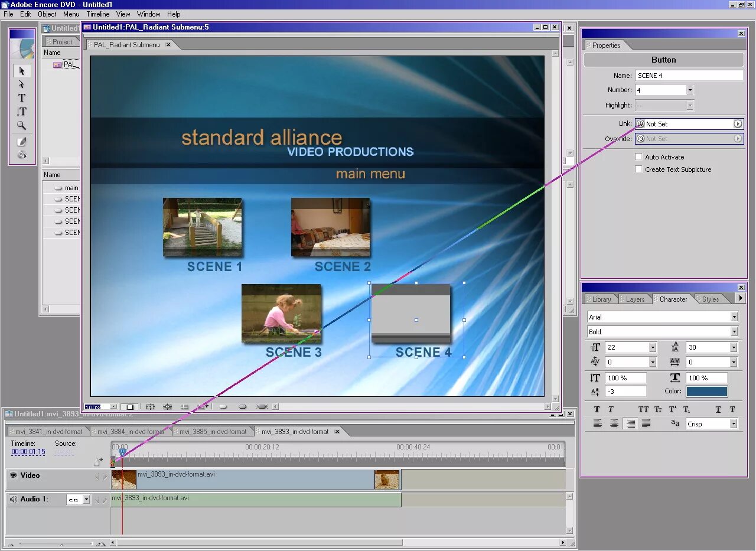Toggle Faux Italic text style
The height and width of the screenshot is (551, 756).
(611, 409)
